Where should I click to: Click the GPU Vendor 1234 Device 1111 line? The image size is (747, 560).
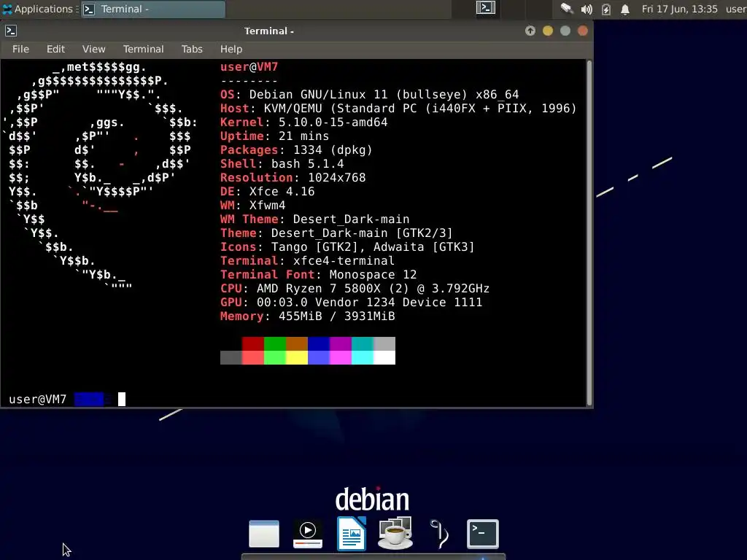tap(352, 303)
